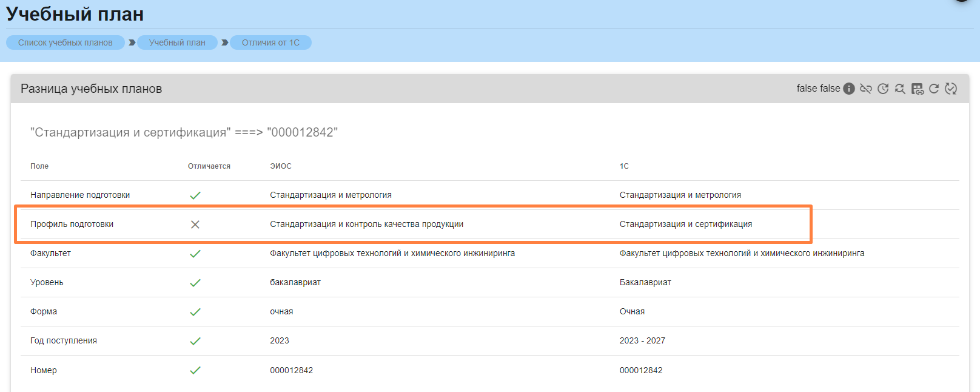
Task: Click the plain circular-arrow reload icon
Action: click(934, 89)
